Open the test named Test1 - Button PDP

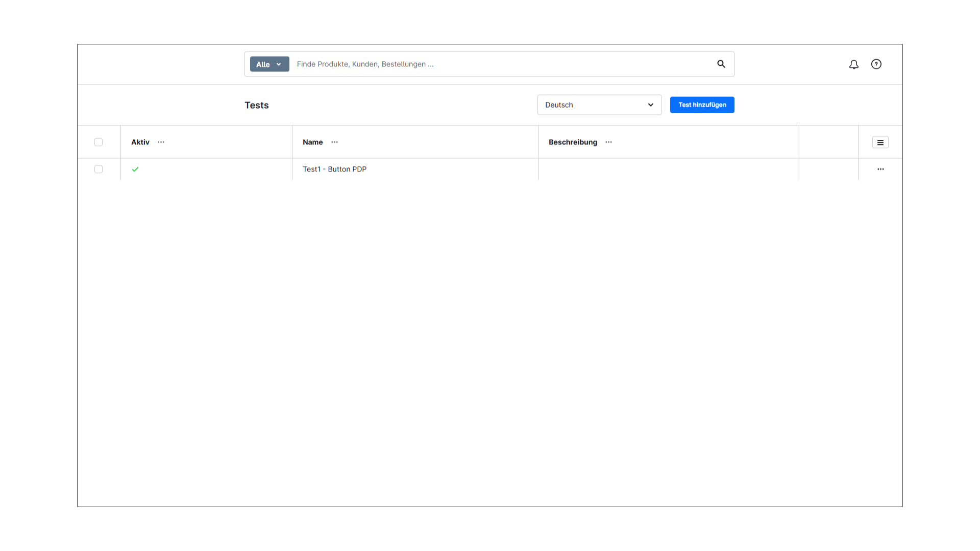pos(334,169)
